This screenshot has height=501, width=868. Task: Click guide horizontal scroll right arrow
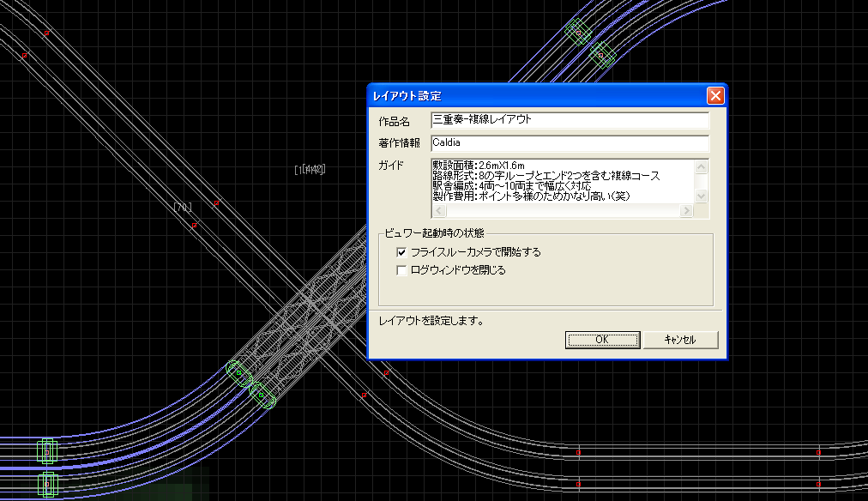coord(686,210)
